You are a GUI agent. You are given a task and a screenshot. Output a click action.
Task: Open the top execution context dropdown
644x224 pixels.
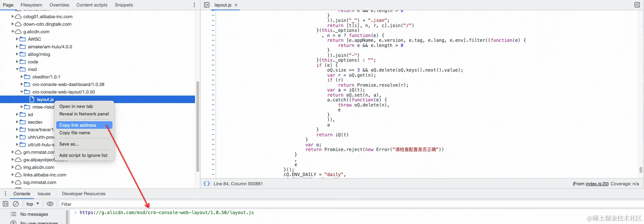[33, 204]
